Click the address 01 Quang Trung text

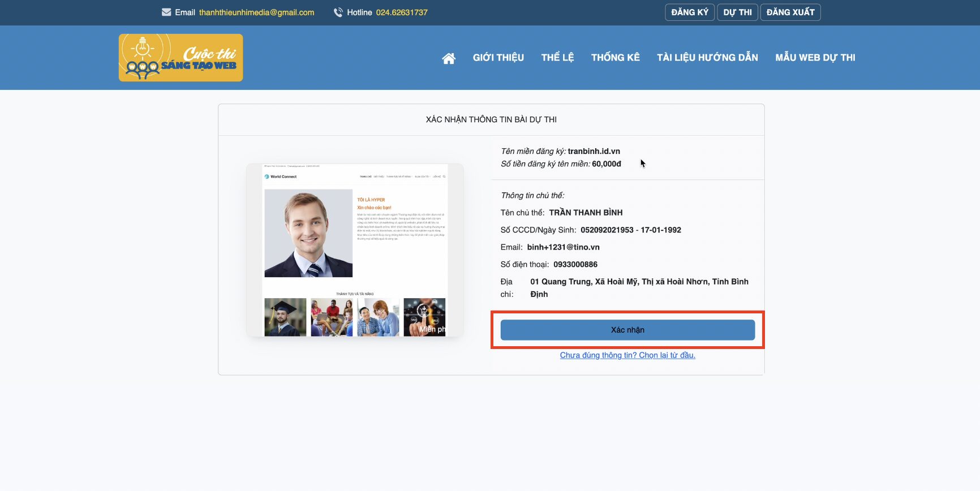[x=639, y=288]
